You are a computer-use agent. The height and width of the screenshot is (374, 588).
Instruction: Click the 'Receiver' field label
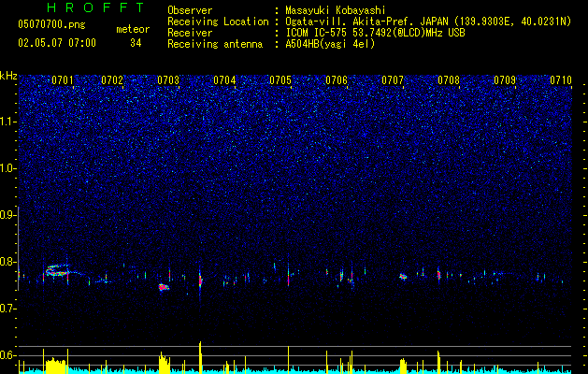(x=190, y=33)
